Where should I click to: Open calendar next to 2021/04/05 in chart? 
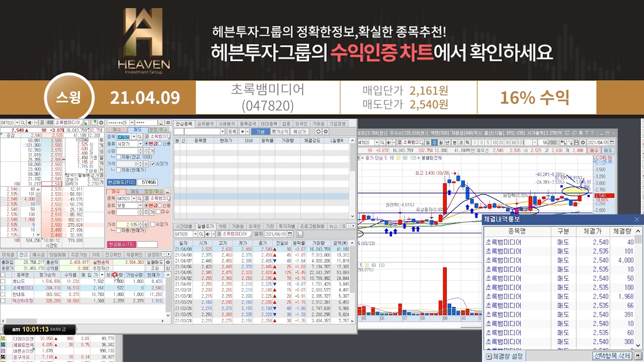(x=613, y=142)
